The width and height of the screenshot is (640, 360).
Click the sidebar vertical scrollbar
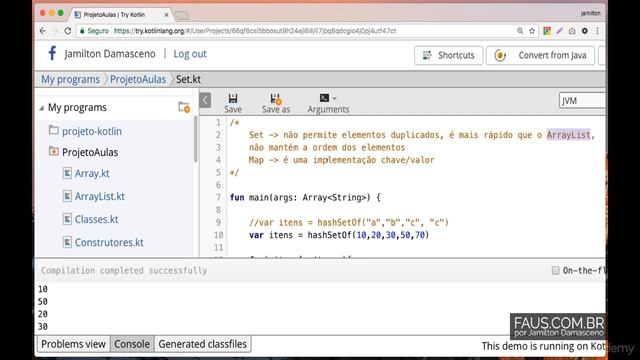click(x=196, y=139)
